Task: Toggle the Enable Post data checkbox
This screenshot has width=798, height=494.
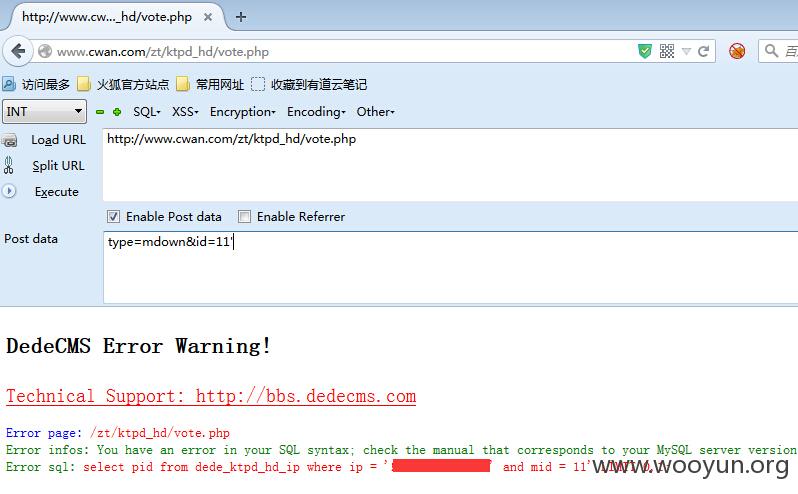Action: pyautogui.click(x=113, y=217)
